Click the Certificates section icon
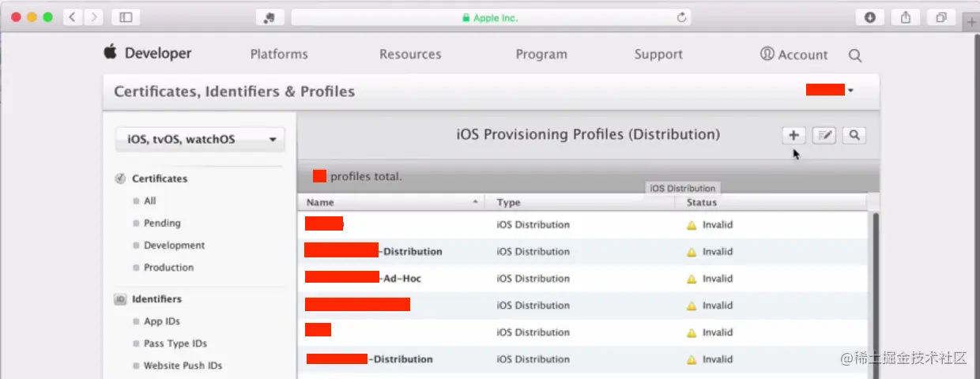Image resolution: width=980 pixels, height=379 pixels. pyautogui.click(x=120, y=178)
